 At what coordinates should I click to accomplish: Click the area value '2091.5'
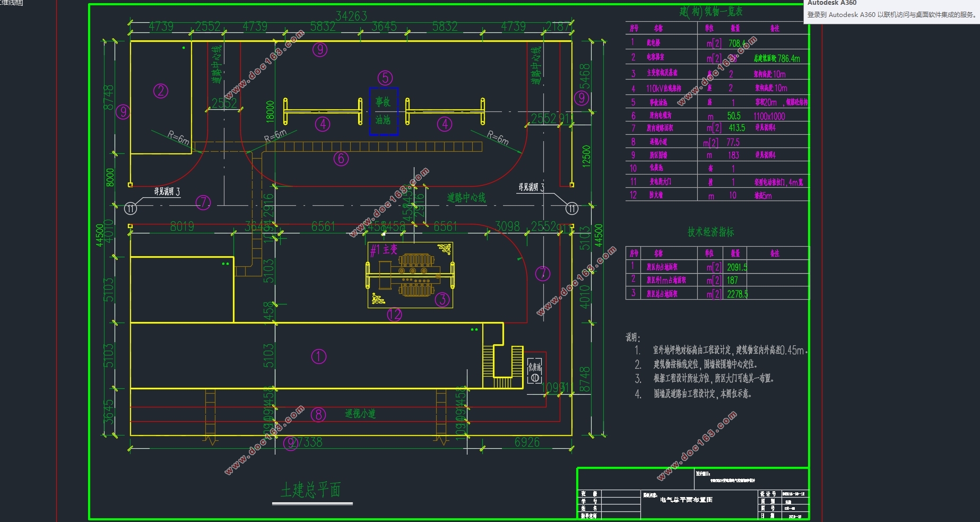click(737, 267)
